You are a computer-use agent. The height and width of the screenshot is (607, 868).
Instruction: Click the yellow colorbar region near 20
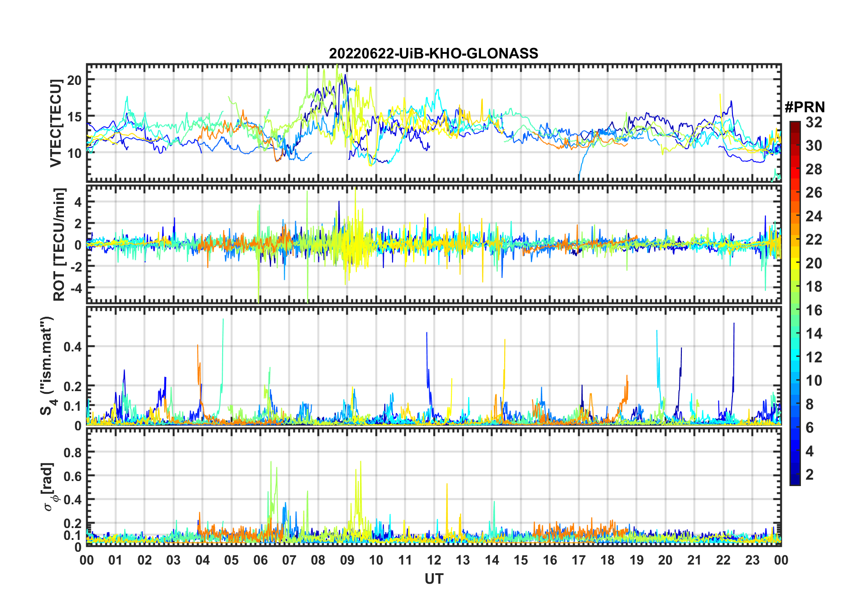(795, 262)
